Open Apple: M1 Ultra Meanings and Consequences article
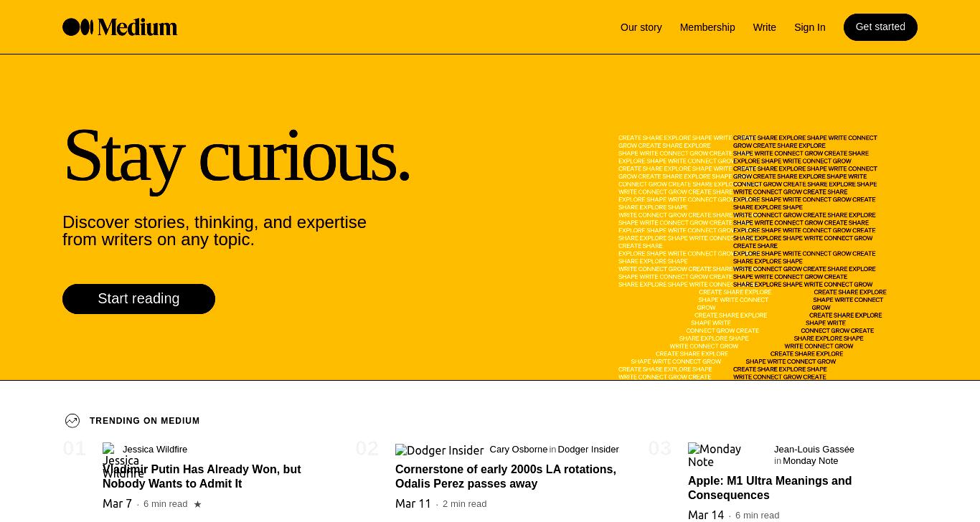This screenshot has height=522, width=980. point(770,488)
